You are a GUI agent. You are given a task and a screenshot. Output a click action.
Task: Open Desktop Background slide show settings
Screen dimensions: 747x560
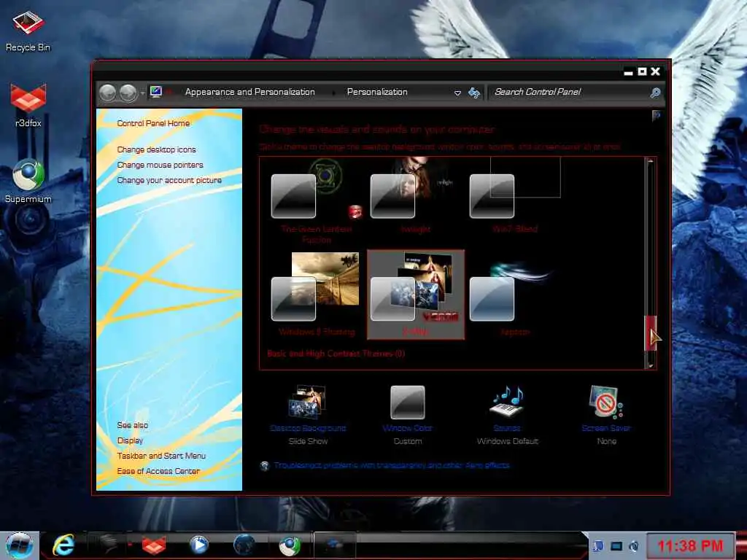tap(308, 414)
